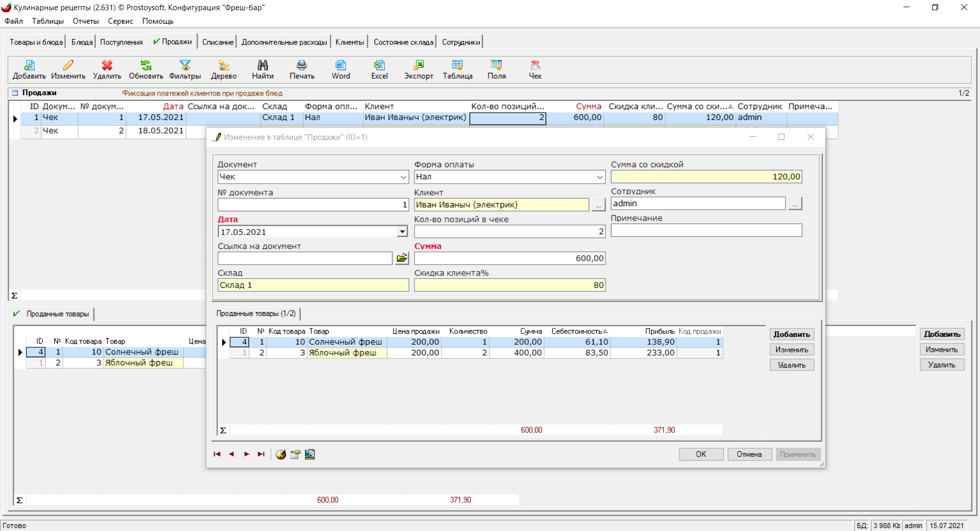
Task: Click the browse button next to Клиент
Action: tap(598, 205)
